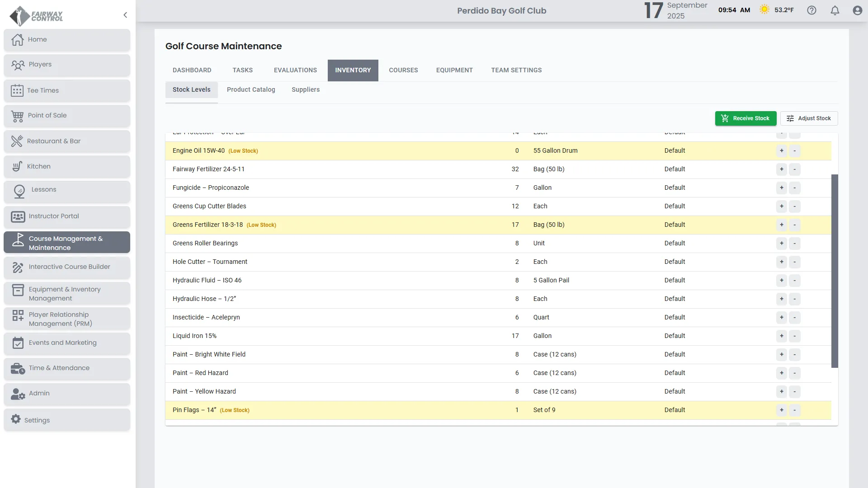Decrease Pin Flags 14" stock with minus
868x488 pixels.
tap(794, 410)
